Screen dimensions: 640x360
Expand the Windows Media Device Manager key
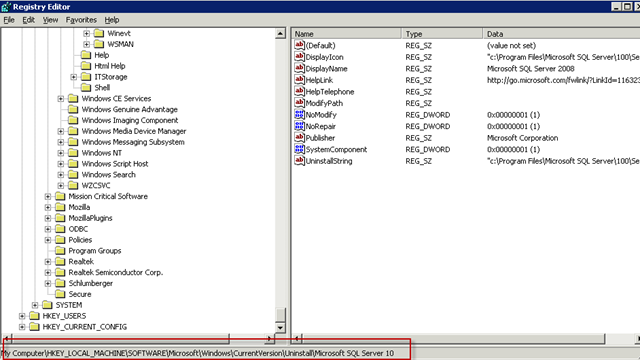coord(60,131)
